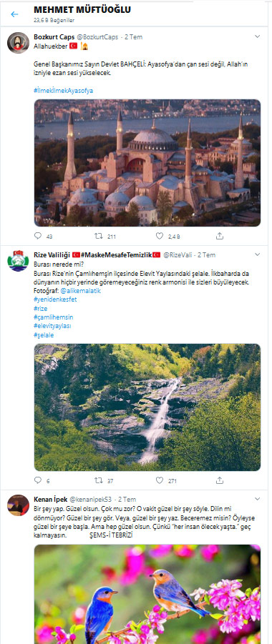Share the Rize Valiliği tweet
The height and width of the screenshot is (644, 272).
tap(220, 480)
